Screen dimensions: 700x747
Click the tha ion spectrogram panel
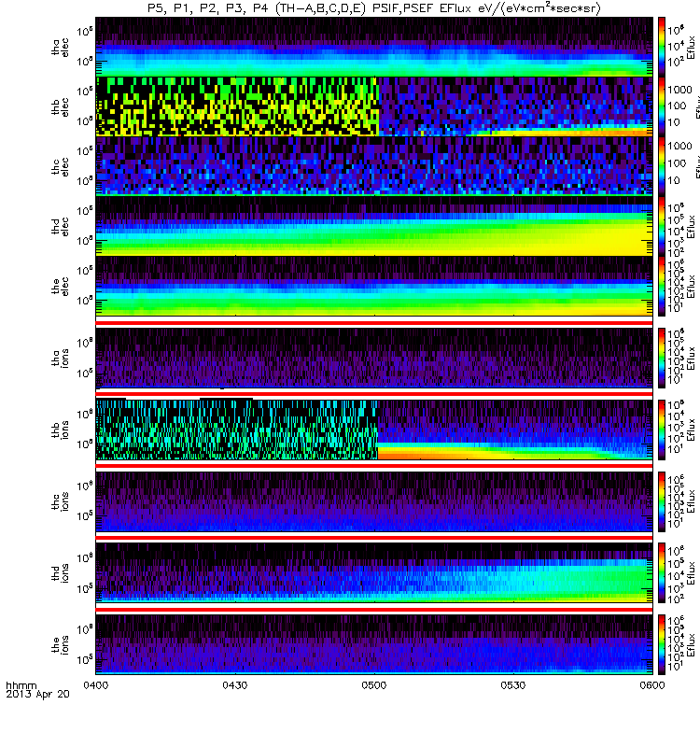[x=374, y=358]
